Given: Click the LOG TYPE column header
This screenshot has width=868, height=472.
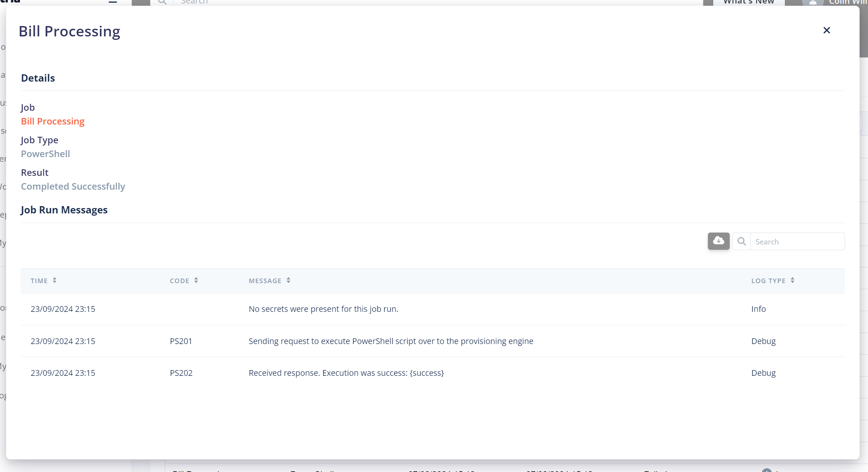Looking at the screenshot, I should [768, 281].
